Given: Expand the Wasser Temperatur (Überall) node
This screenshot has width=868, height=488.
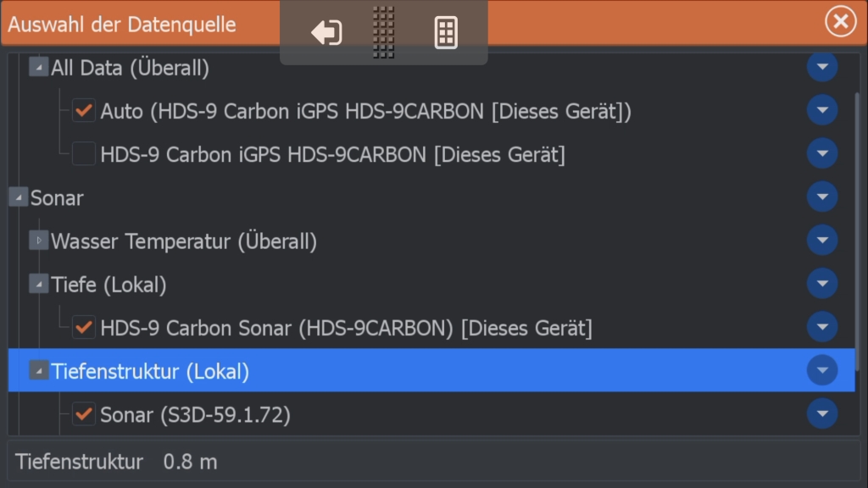Looking at the screenshot, I should 38,241.
